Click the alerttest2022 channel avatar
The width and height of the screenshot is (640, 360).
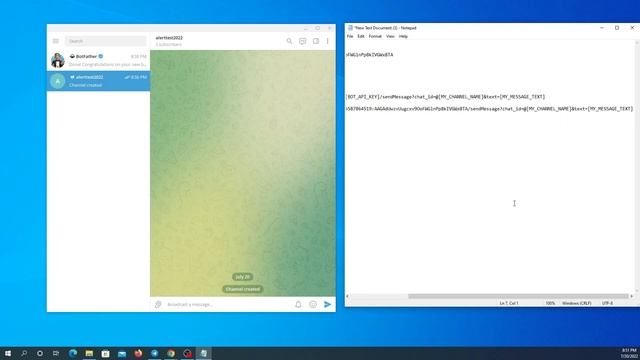58,81
